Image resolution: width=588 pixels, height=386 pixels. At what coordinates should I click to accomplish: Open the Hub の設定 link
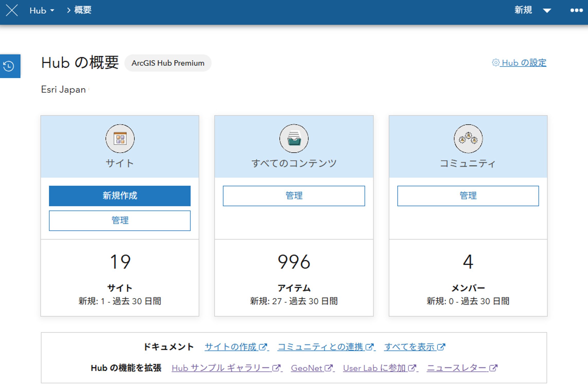[x=524, y=63]
